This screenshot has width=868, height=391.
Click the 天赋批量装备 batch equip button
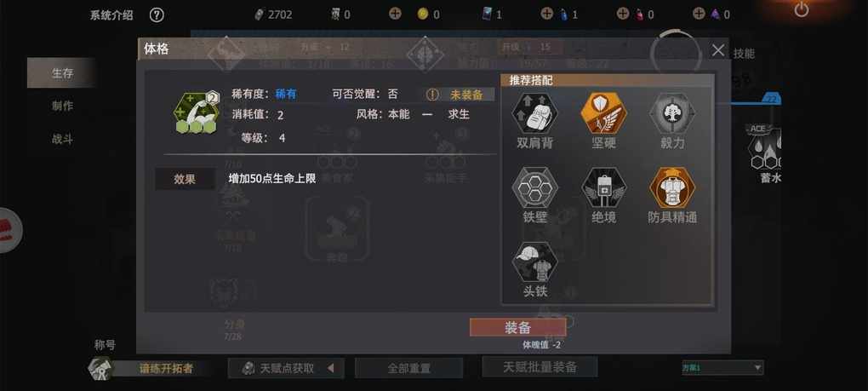pyautogui.click(x=540, y=366)
